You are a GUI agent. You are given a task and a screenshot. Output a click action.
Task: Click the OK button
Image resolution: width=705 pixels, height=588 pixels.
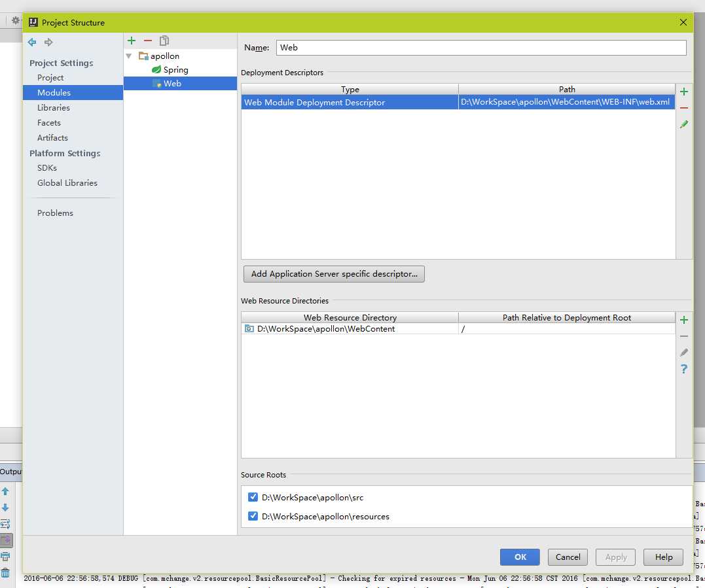[520, 557]
